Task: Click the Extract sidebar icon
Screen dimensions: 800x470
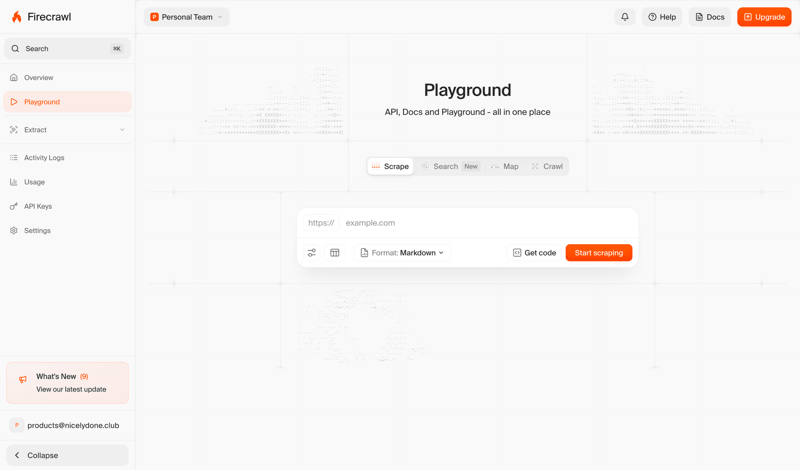Action: tap(14, 130)
